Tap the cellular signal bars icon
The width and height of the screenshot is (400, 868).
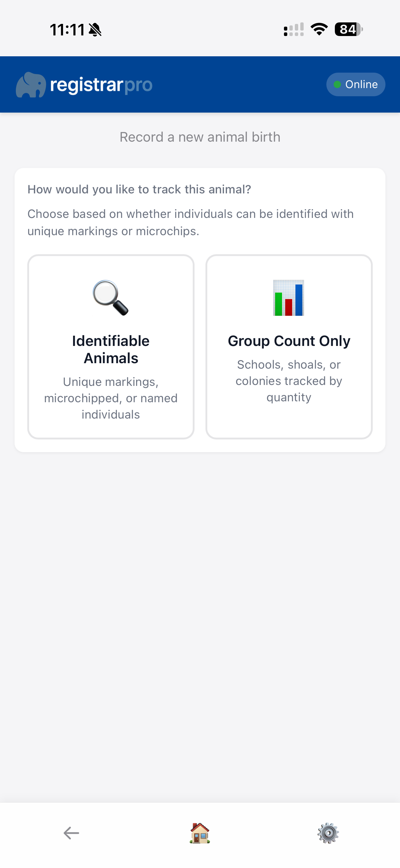point(294,30)
